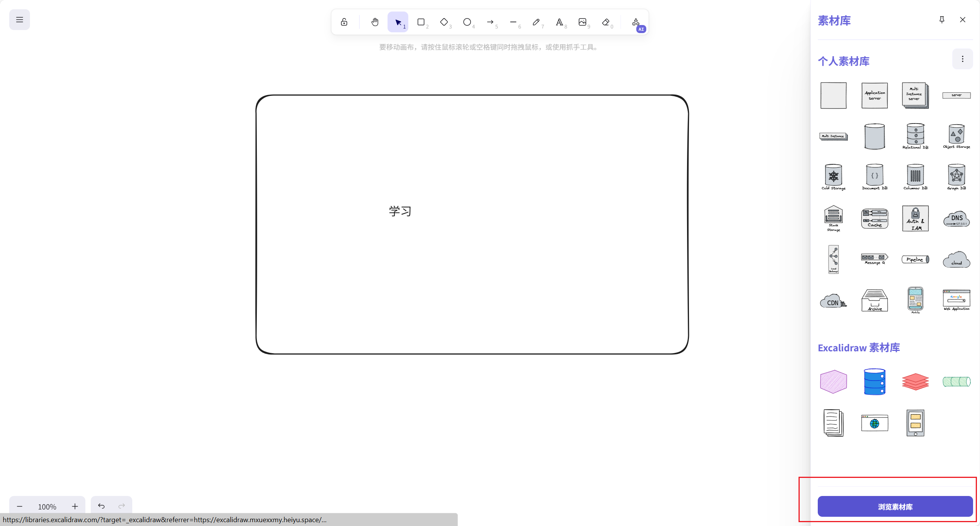Redo the last undone action
This screenshot has height=526, width=980.
click(122, 506)
